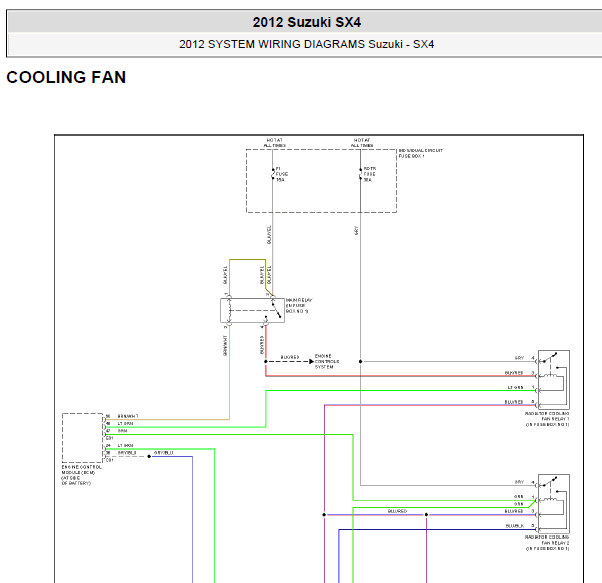The width and height of the screenshot is (602, 583).
Task: Click the Main Relay label text
Action: [299, 306]
